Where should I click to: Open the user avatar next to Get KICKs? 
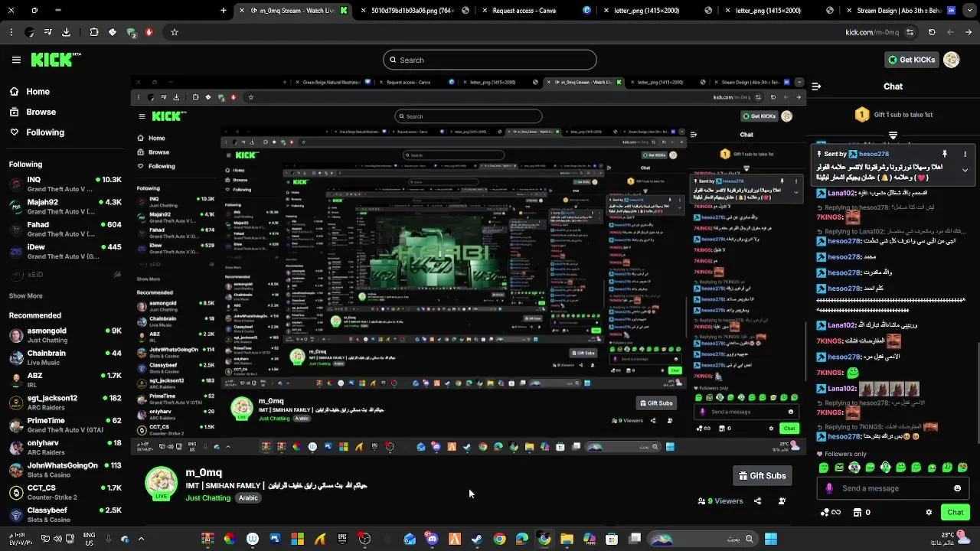point(952,60)
